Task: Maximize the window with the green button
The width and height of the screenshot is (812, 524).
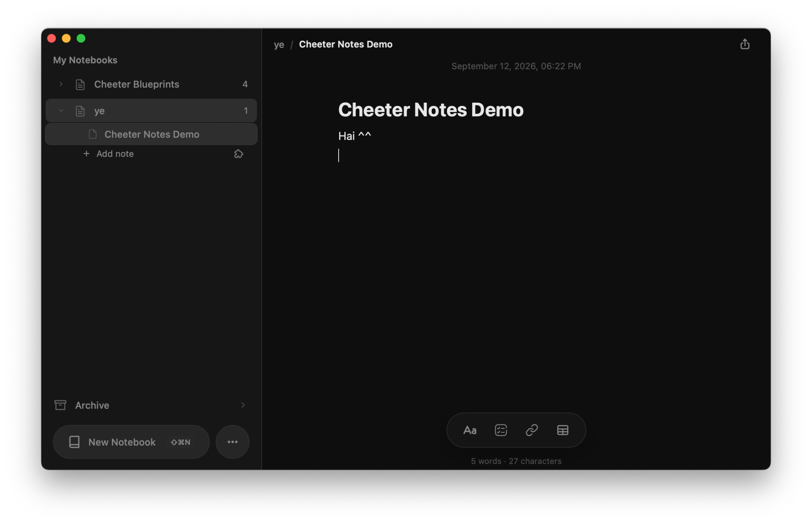Action: click(81, 38)
